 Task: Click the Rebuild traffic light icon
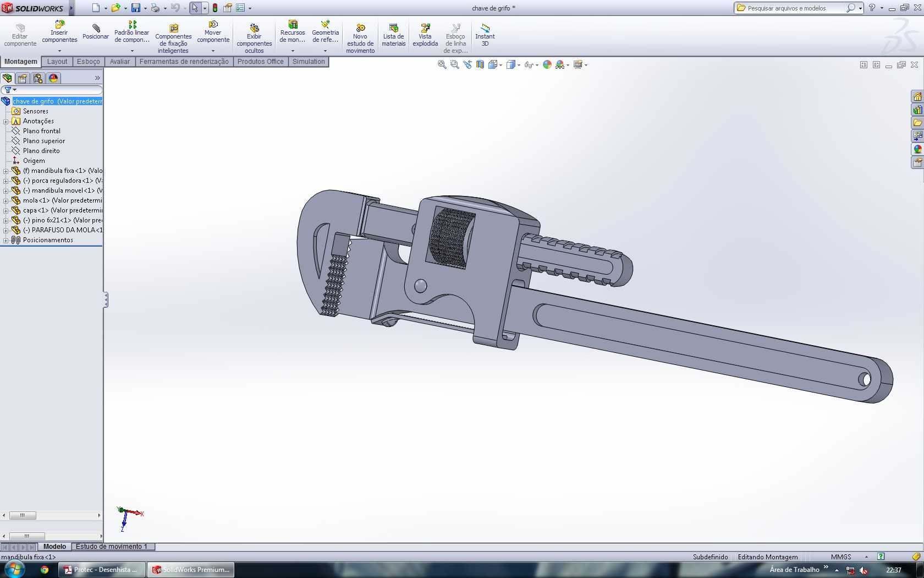click(x=215, y=8)
